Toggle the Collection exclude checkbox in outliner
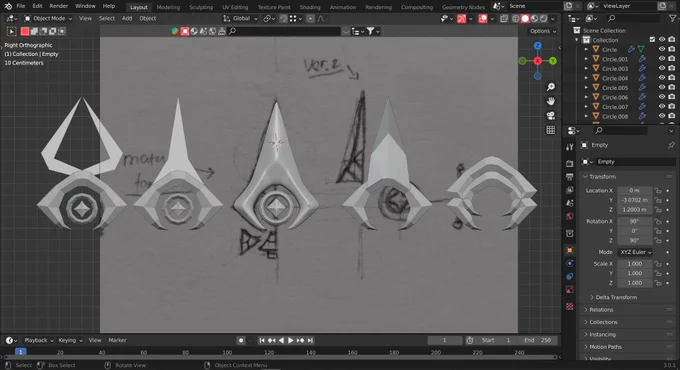680x370 pixels. click(x=652, y=39)
